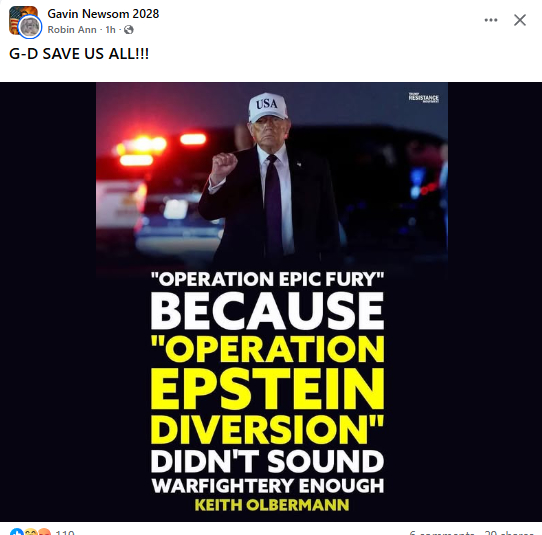View the 20 shares list
The height and width of the screenshot is (535, 542).
(x=508, y=533)
